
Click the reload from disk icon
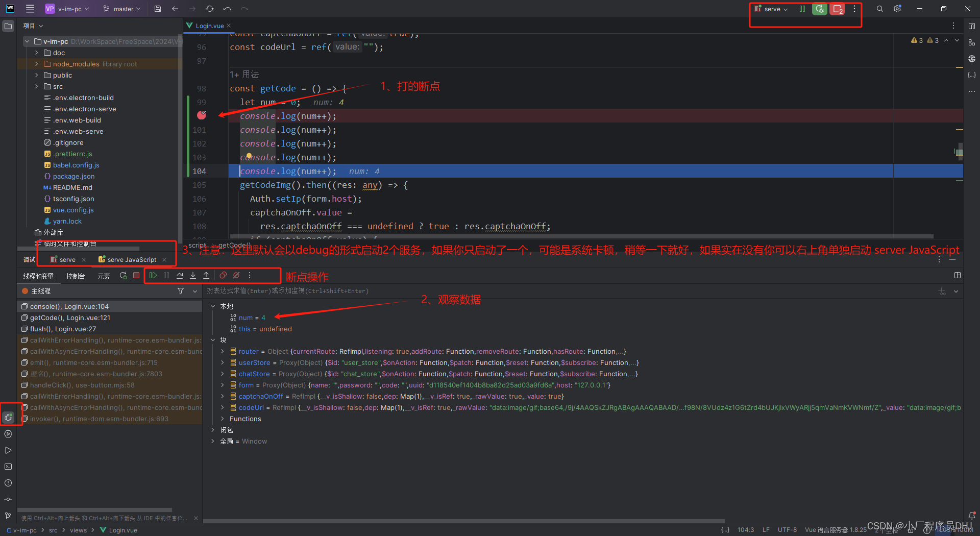click(210, 9)
